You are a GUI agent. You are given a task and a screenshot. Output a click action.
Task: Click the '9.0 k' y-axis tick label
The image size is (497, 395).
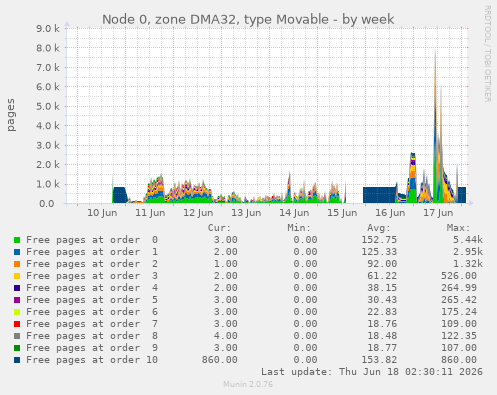tap(48, 29)
